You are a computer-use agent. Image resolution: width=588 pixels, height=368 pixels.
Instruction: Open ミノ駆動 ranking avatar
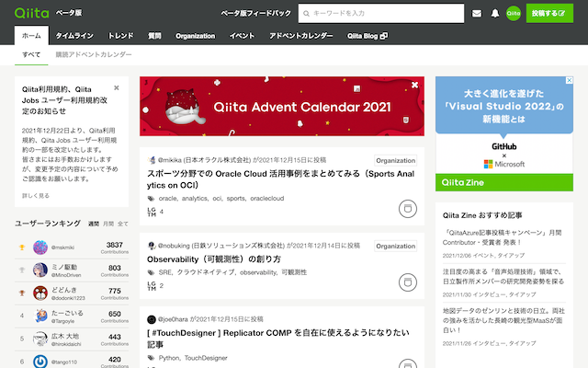40,270
